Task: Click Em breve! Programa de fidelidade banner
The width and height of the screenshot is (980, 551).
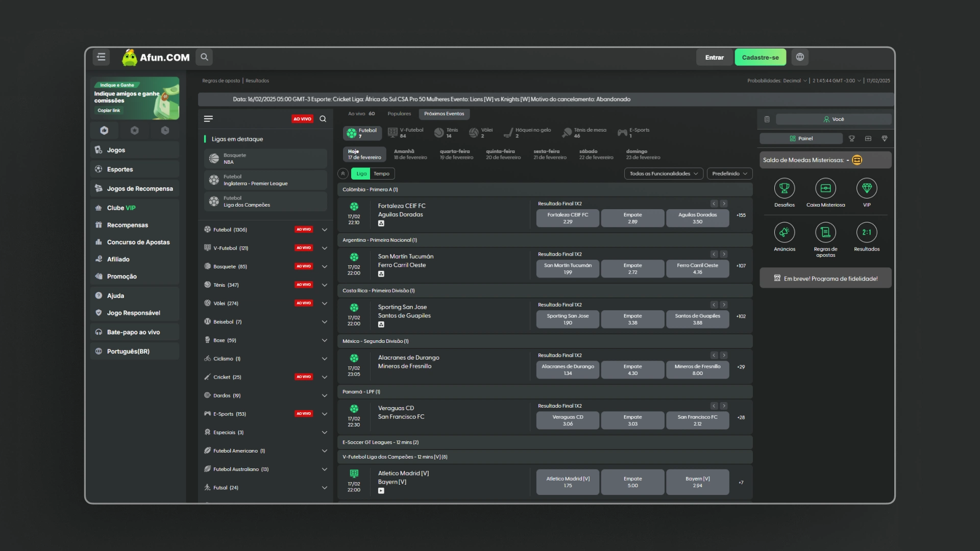Action: click(825, 279)
